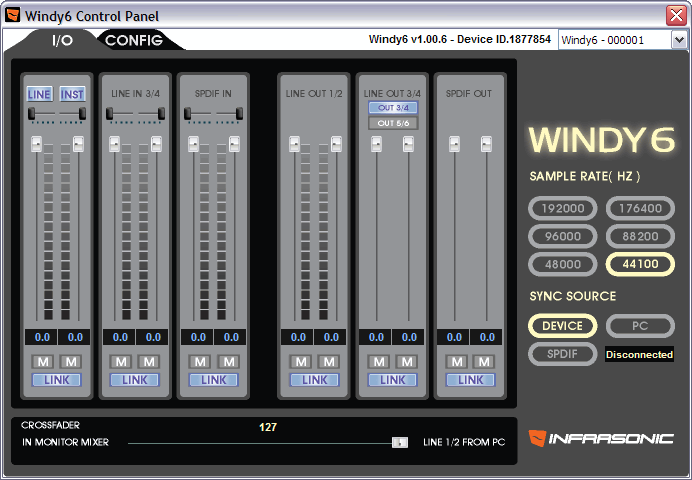The height and width of the screenshot is (480, 692).
Task: Toggle LINK on SPDIF IN strip
Action: pyautogui.click(x=214, y=380)
